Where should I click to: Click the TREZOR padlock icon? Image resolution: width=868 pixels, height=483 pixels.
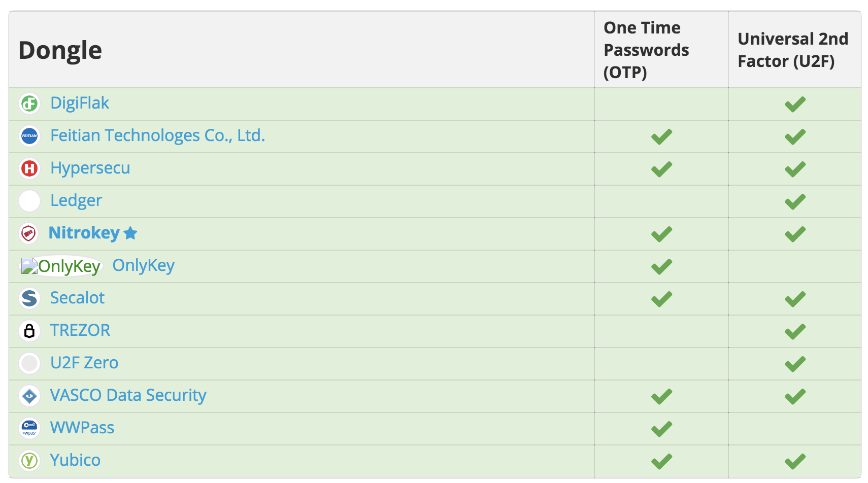29,331
